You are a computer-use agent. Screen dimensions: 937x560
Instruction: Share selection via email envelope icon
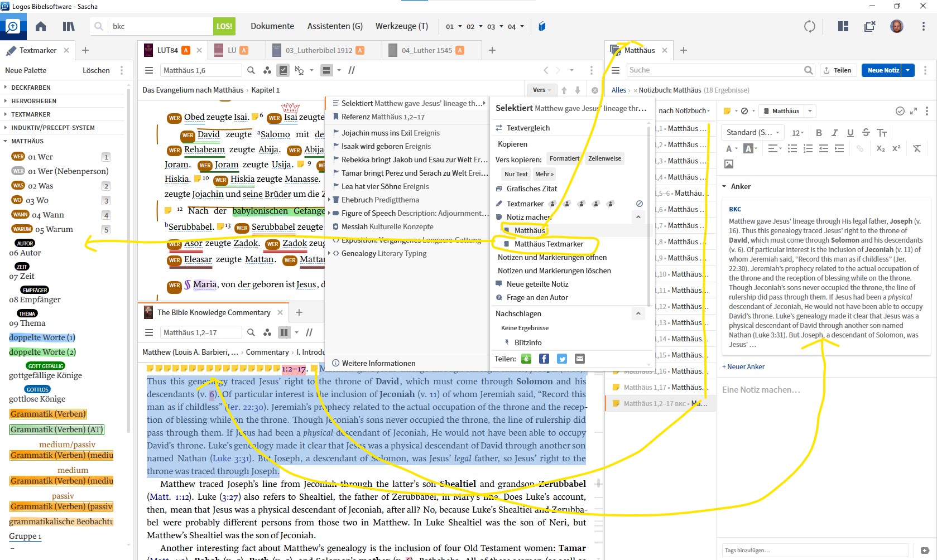tap(580, 359)
